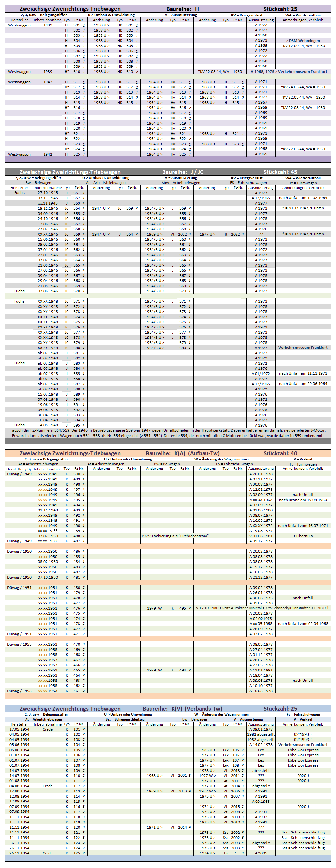
Task: Click 'nach Brand am 19.08.1960' remark
Action: [x=303, y=500]
